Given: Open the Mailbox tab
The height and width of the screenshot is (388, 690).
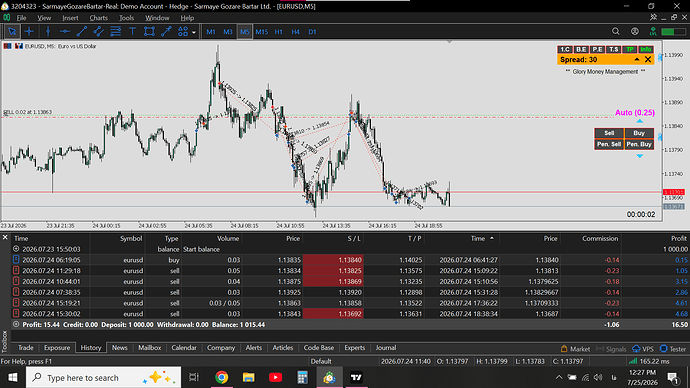Looking at the screenshot, I should coord(150,348).
